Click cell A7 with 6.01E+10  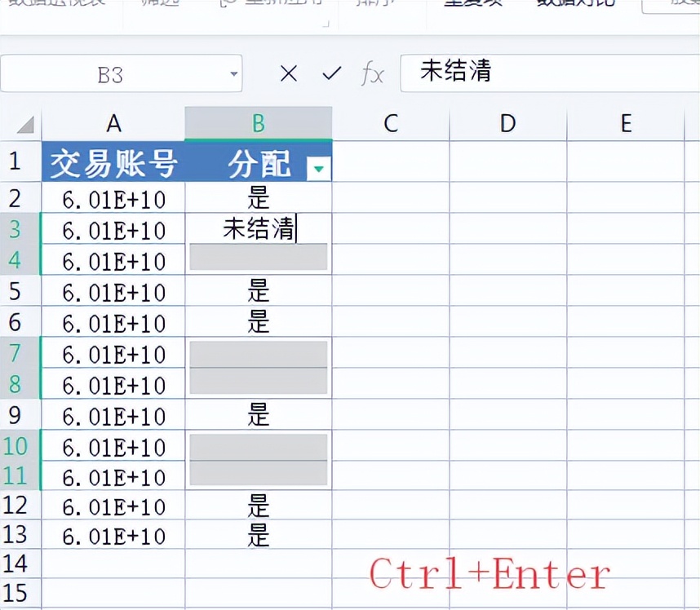point(113,352)
